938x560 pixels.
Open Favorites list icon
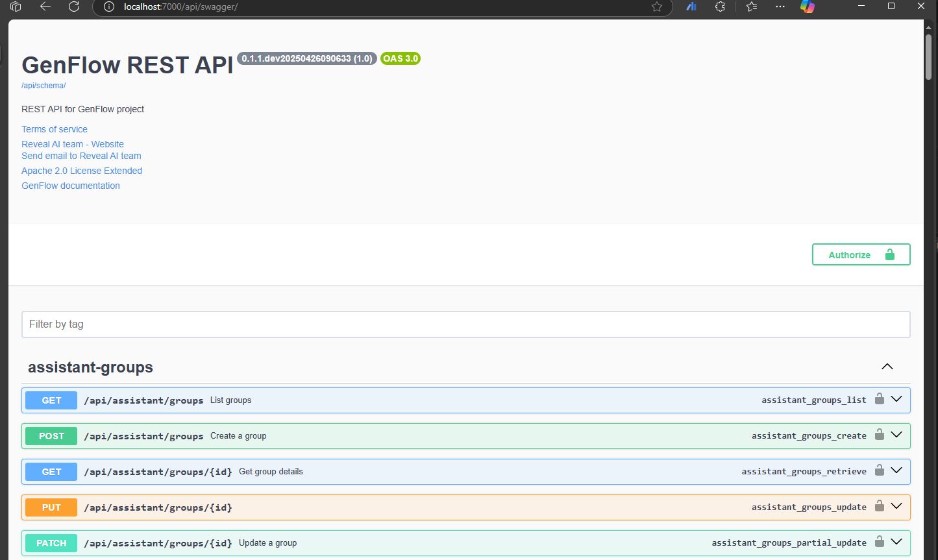click(752, 6)
